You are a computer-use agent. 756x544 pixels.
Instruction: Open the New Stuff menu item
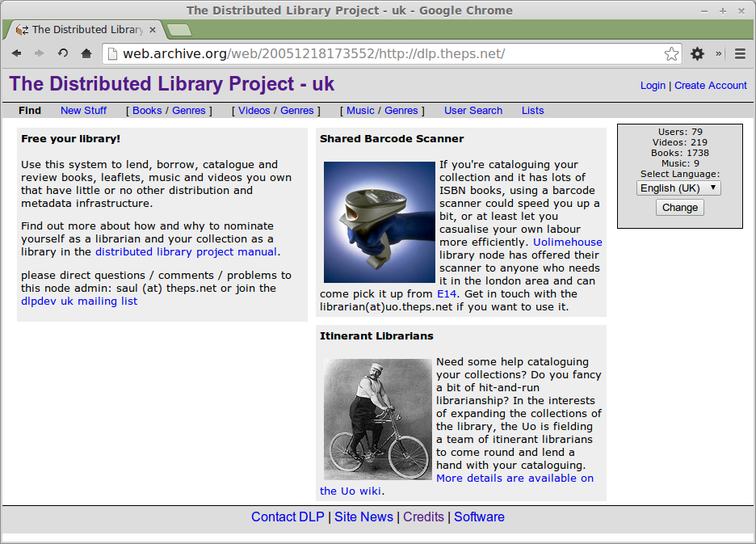83,111
